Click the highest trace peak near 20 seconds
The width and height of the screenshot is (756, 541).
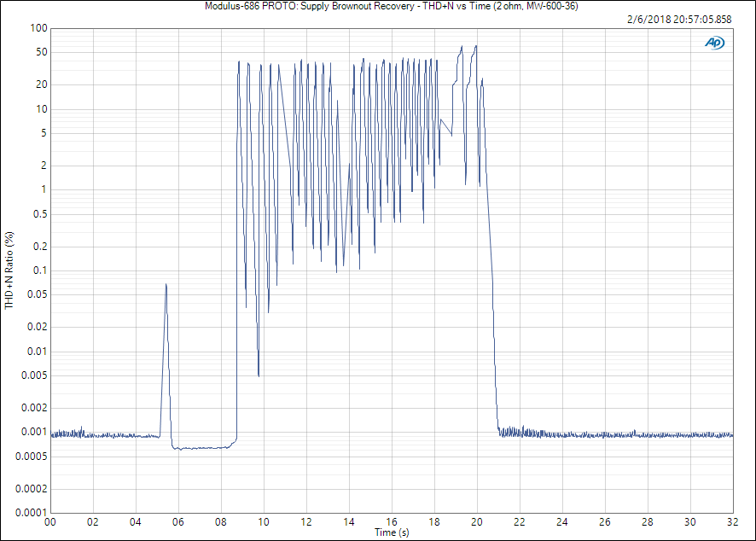(476, 46)
